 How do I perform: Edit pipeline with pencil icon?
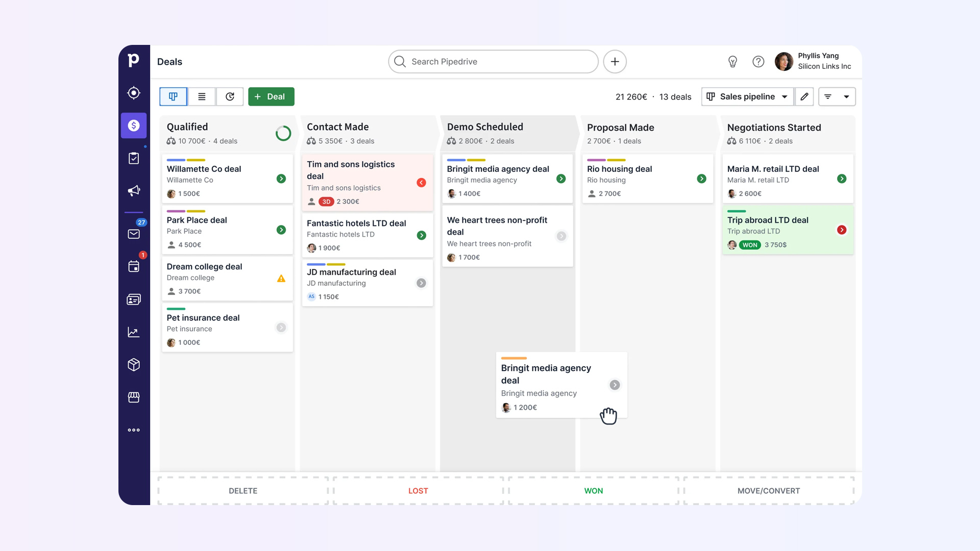[804, 96]
